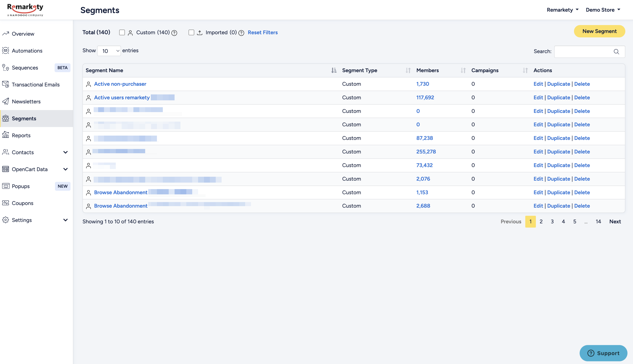Click the Support chat button
This screenshot has height=364, width=633.
603,353
